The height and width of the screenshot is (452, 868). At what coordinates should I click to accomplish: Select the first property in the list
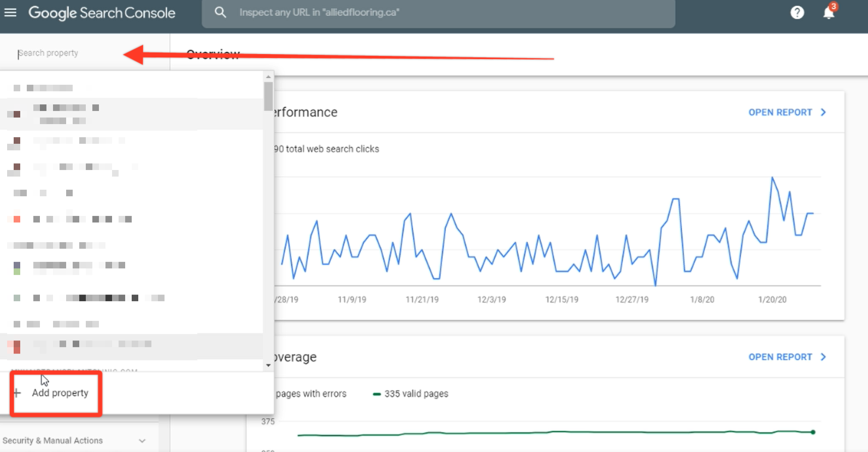(x=131, y=87)
